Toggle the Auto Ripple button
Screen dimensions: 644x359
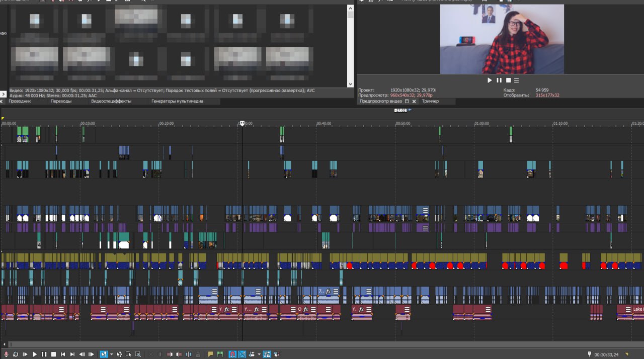pos(252,354)
